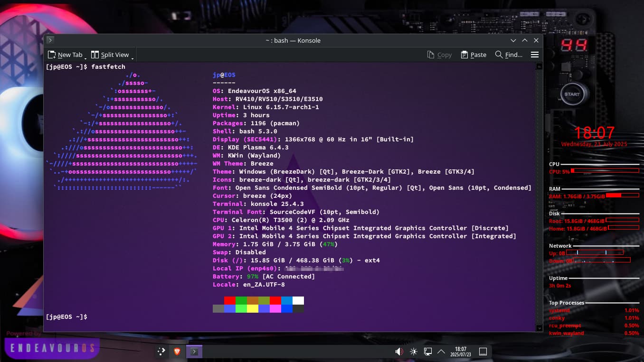Open the network connections tray icon
This screenshot has width=644, height=362.
[x=427, y=352]
